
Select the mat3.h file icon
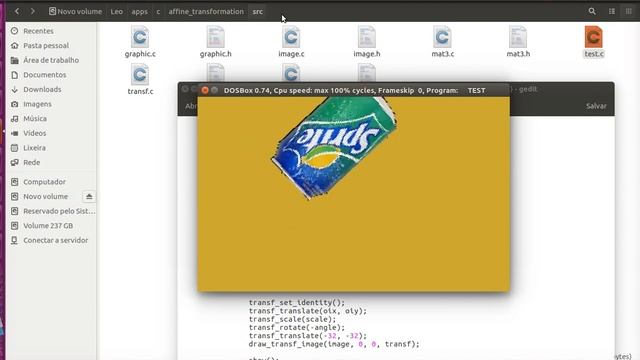(518, 42)
